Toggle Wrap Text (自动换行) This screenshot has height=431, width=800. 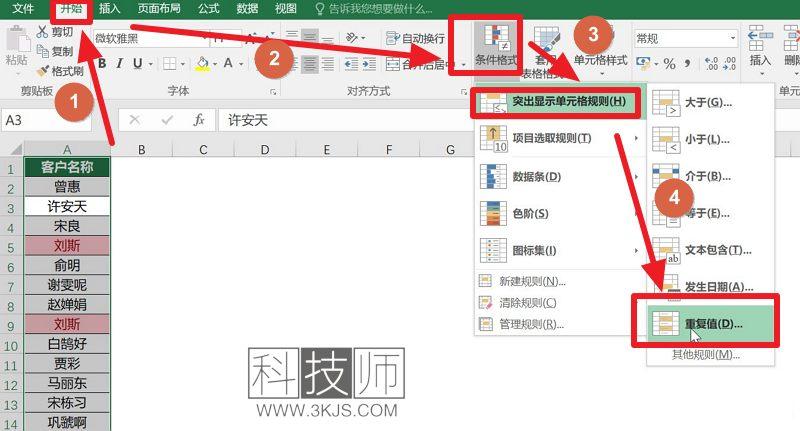click(x=415, y=38)
